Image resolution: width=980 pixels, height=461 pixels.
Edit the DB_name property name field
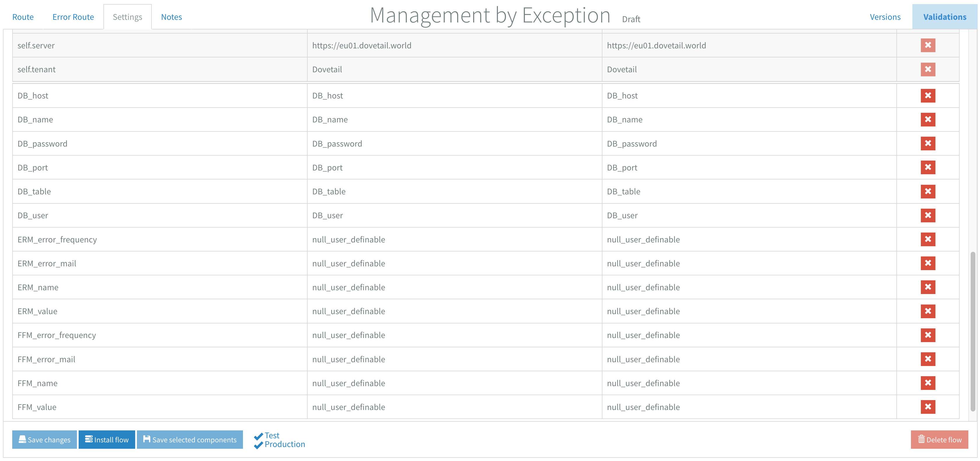pyautogui.click(x=160, y=119)
